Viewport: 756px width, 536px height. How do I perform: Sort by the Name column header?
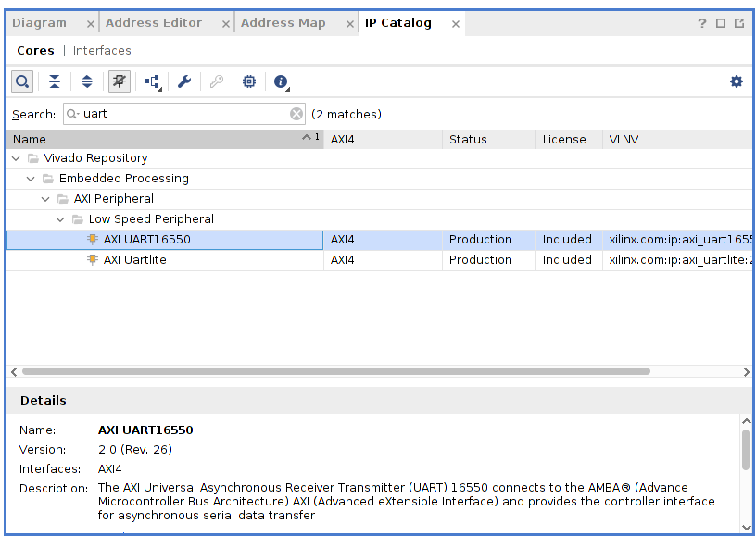[165, 139]
